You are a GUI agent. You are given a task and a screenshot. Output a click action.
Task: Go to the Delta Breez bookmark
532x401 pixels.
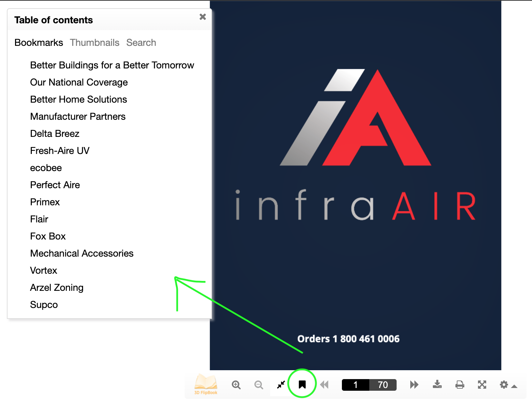(x=55, y=134)
